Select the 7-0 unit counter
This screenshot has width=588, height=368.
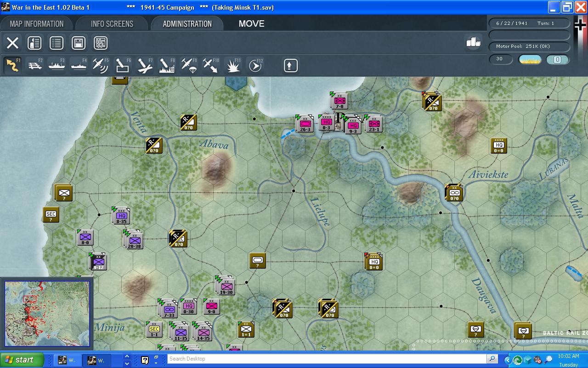point(339,101)
